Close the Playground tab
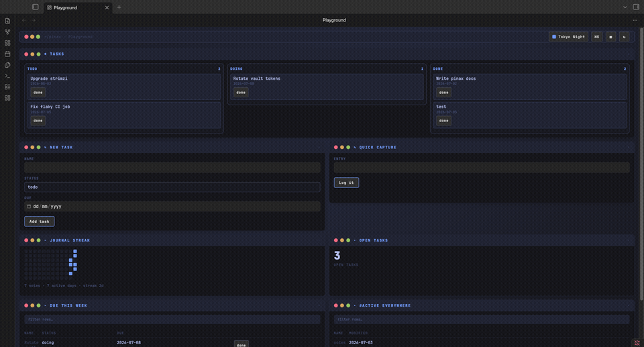 click(x=107, y=7)
